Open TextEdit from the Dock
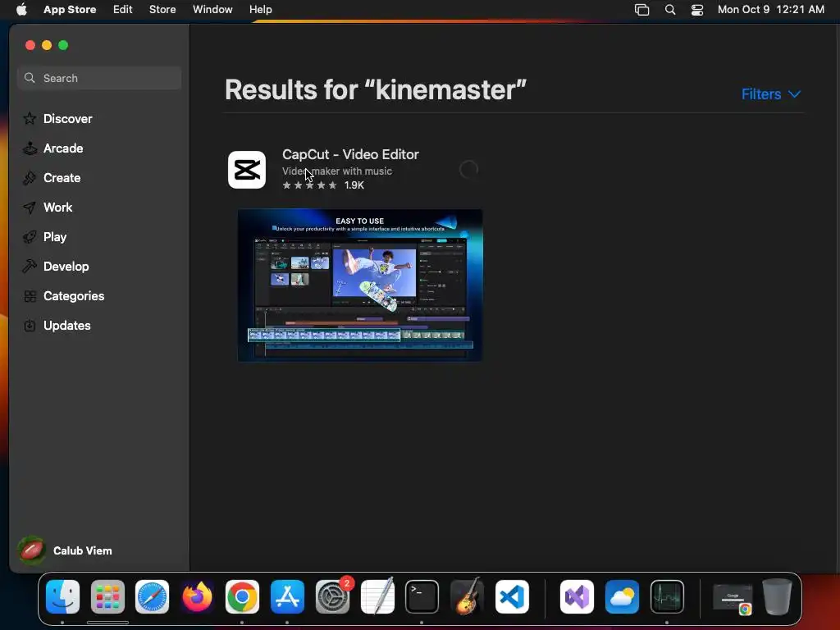 377,596
